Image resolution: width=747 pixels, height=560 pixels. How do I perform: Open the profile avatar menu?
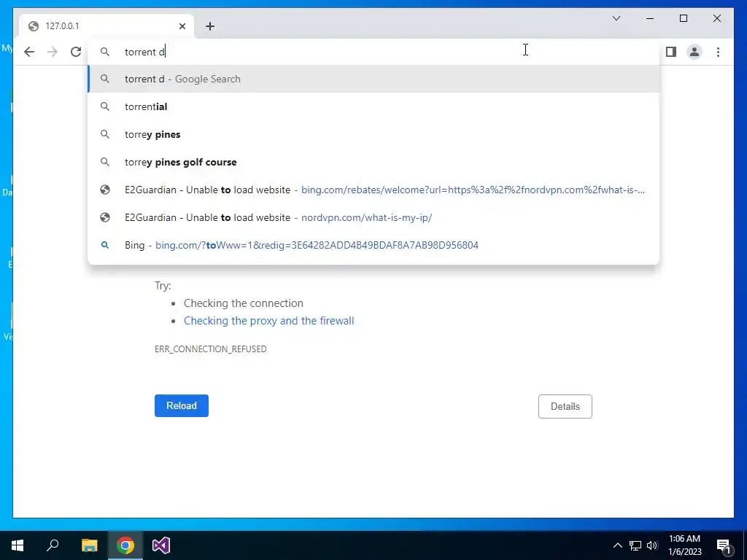pyautogui.click(x=694, y=52)
